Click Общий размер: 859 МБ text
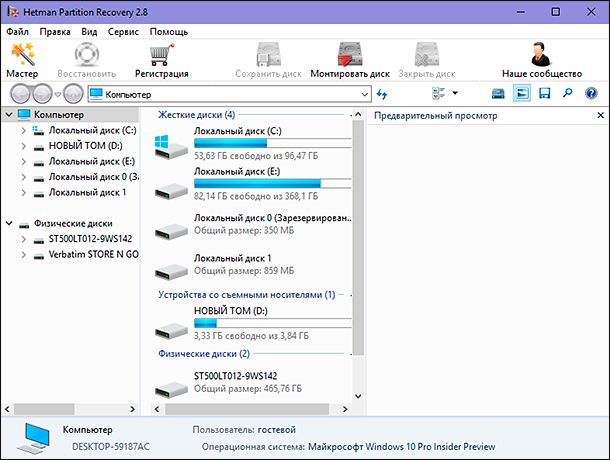The image size is (610, 460). click(244, 271)
